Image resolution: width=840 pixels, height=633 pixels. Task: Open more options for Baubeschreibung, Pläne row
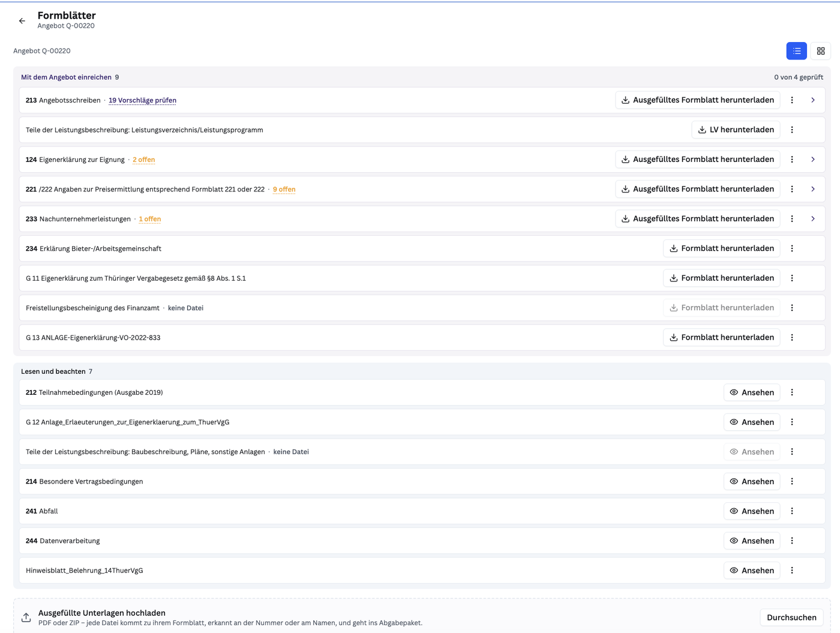tap(792, 452)
